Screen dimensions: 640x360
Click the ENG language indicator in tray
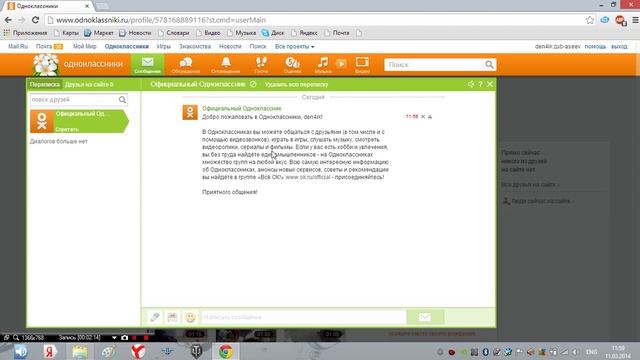[591, 351]
